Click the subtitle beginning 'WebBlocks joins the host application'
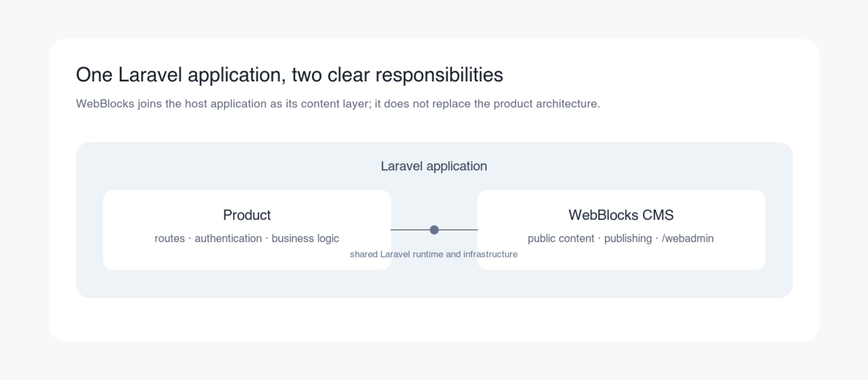Image resolution: width=868 pixels, height=380 pixels. [x=338, y=104]
